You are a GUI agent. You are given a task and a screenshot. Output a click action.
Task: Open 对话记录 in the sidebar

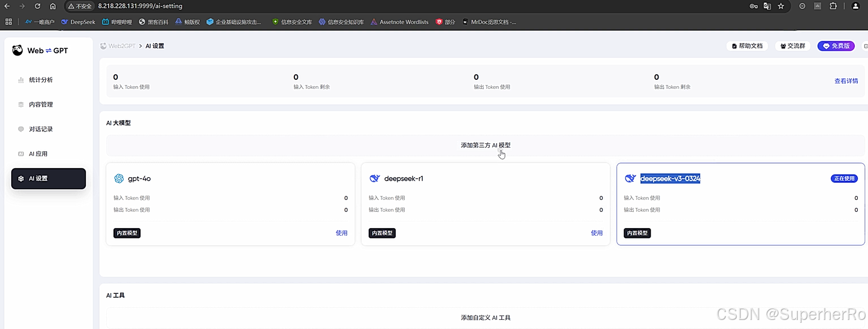tap(49, 129)
